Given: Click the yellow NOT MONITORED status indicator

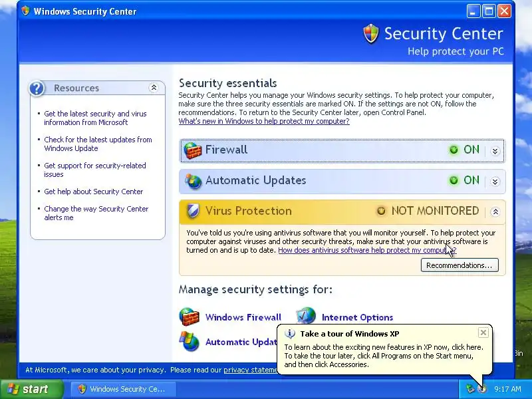Looking at the screenshot, I should coord(381,211).
